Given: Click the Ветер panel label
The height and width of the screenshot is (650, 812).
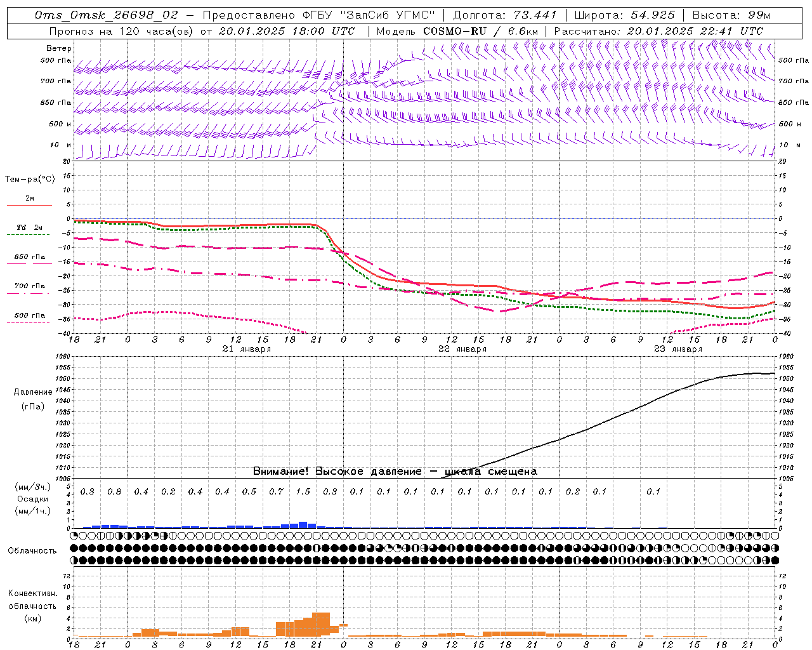Looking at the screenshot, I should (59, 48).
